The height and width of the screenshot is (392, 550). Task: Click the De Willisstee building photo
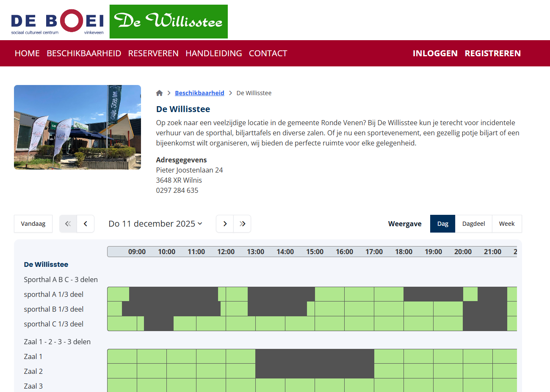tap(77, 127)
